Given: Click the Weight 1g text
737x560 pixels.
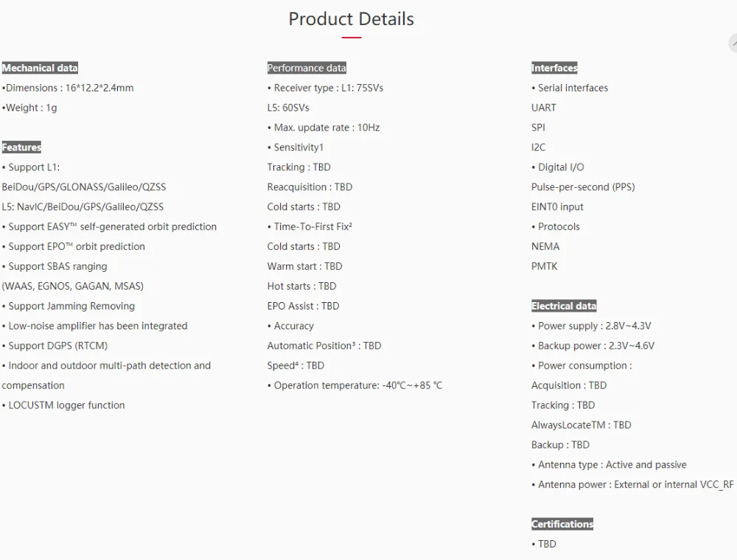Looking at the screenshot, I should click(29, 108).
